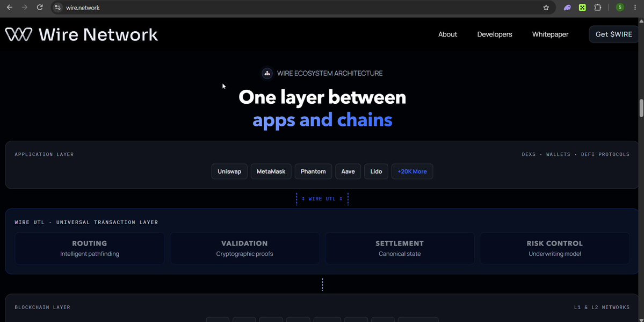Click the RISK CONTROL Underwriting model card
This screenshot has width=644, height=322.
tap(555, 248)
